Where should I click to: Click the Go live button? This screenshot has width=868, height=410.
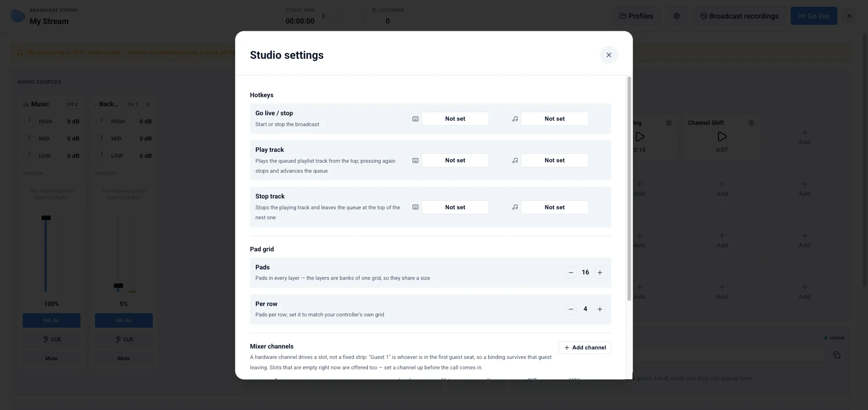click(x=814, y=16)
